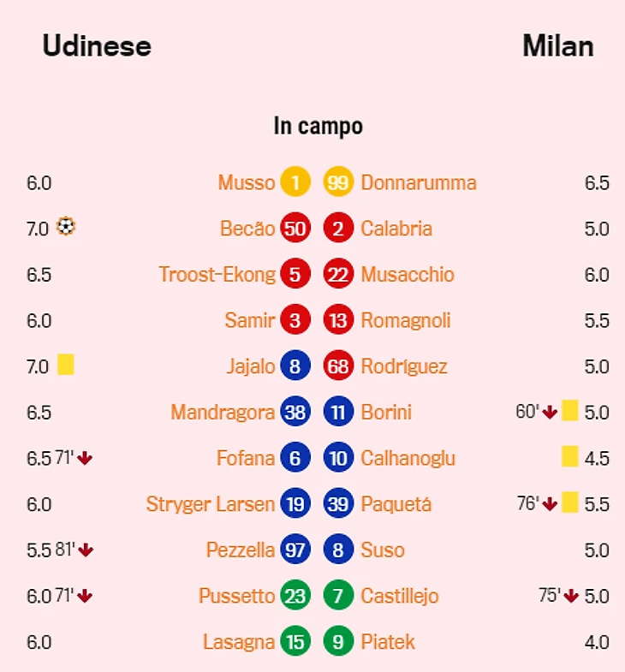This screenshot has height=672, width=625.
Task: Click the Mandragora player name
Action: coord(223,412)
